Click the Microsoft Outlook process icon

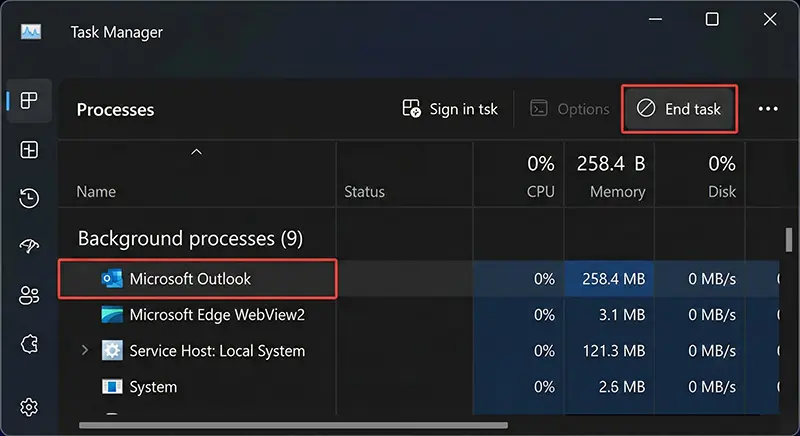tap(112, 279)
